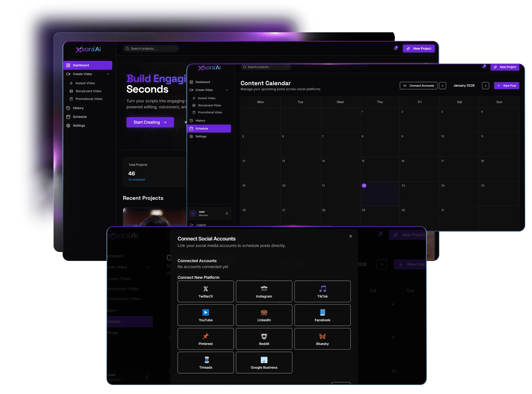This screenshot has height=394, width=532.
Task: Select Schedule in calendar window sidebar
Action: [209, 128]
